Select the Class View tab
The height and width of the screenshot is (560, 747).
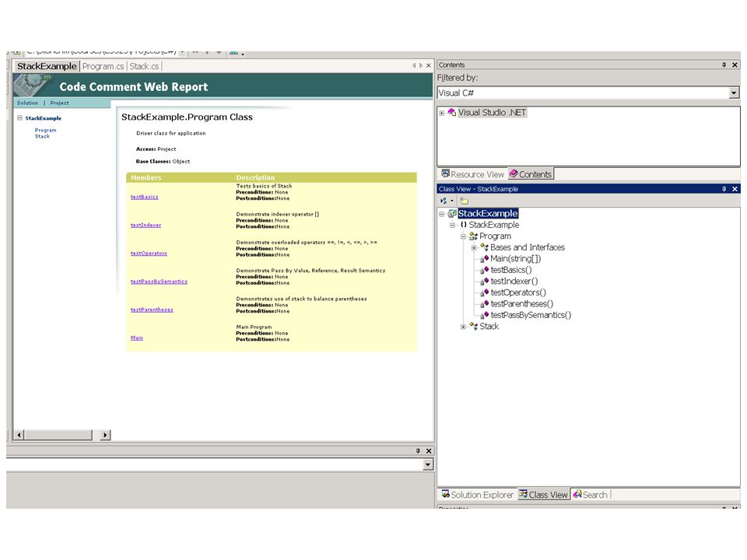544,495
